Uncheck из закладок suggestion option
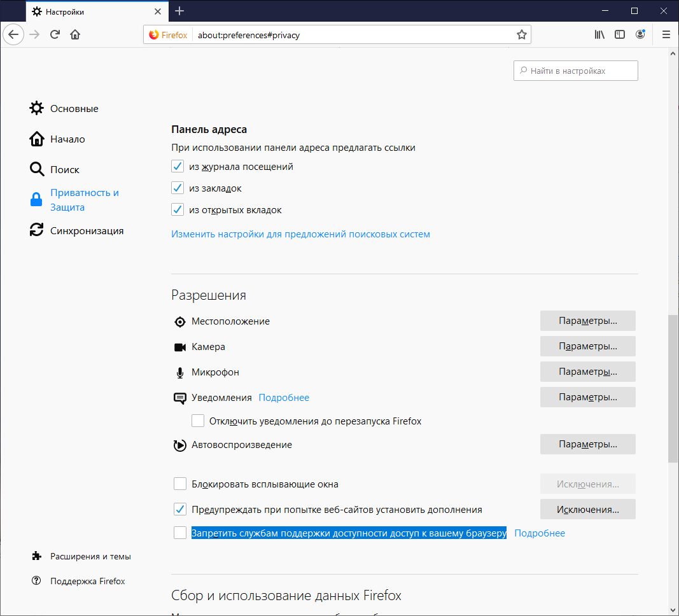The image size is (679, 616). point(178,188)
